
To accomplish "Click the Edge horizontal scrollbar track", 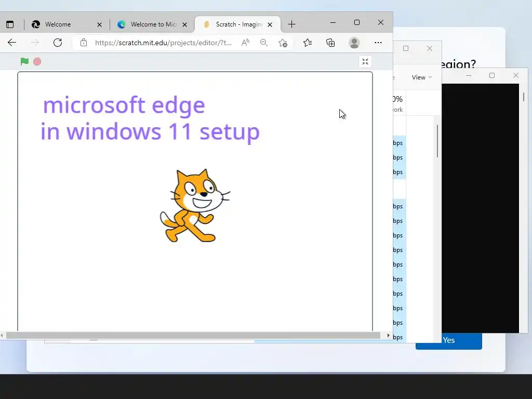I will click(193, 335).
